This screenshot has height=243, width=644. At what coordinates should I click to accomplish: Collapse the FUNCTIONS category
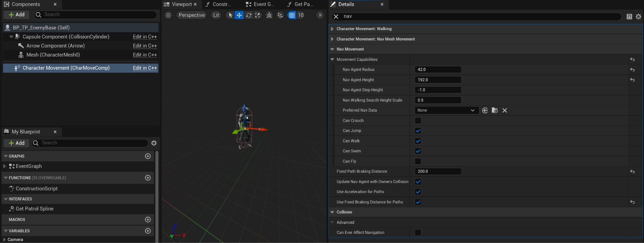5,178
